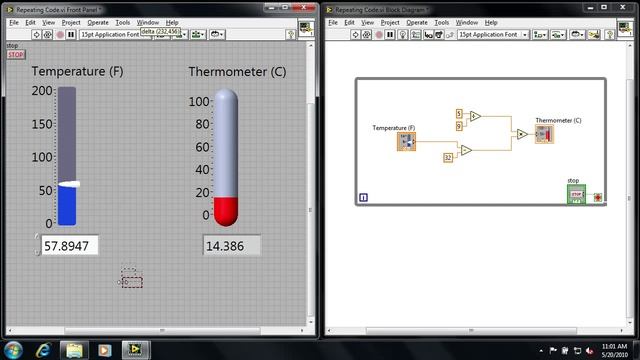This screenshot has height=360, width=640.
Task: Select the stop Boolean terminal on diagram
Action: coord(576,195)
